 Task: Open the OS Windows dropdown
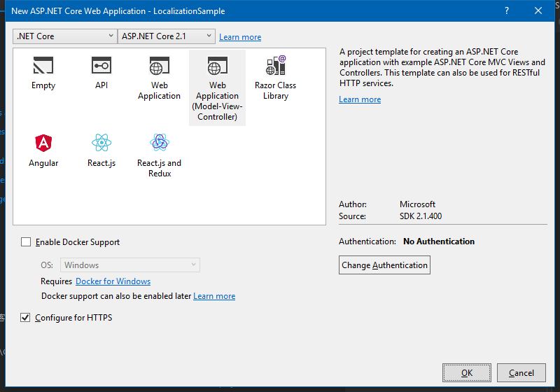coord(131,265)
